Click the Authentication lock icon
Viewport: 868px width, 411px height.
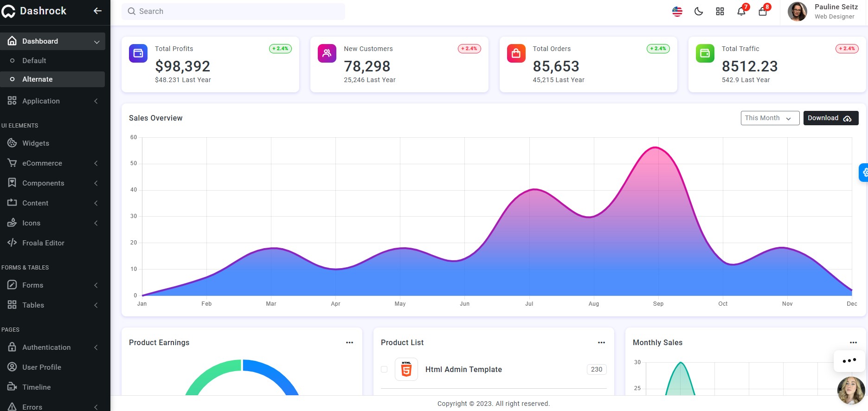pos(12,347)
